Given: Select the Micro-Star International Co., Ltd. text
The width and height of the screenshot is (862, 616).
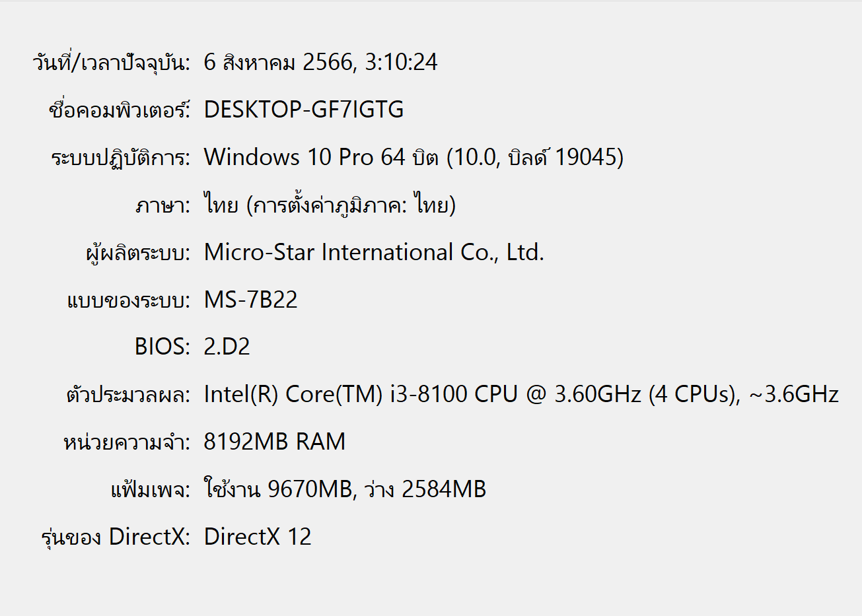Looking at the screenshot, I should [374, 252].
